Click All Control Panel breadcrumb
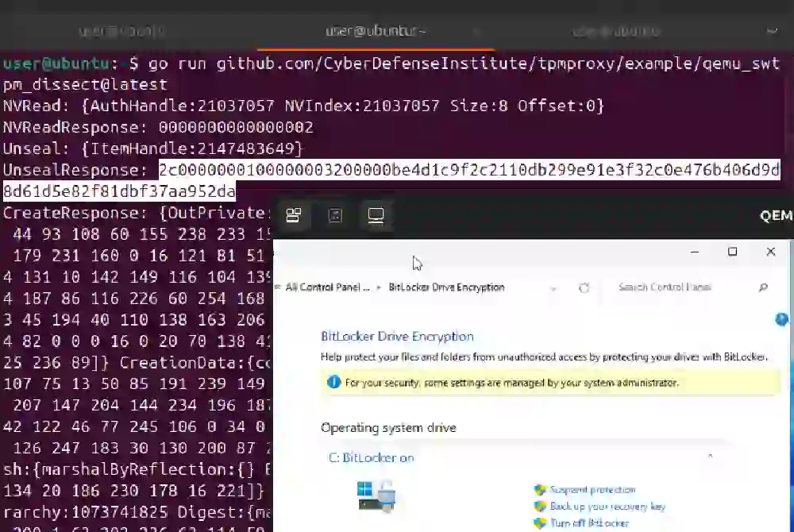Image resolution: width=794 pixels, height=532 pixels. click(x=327, y=287)
